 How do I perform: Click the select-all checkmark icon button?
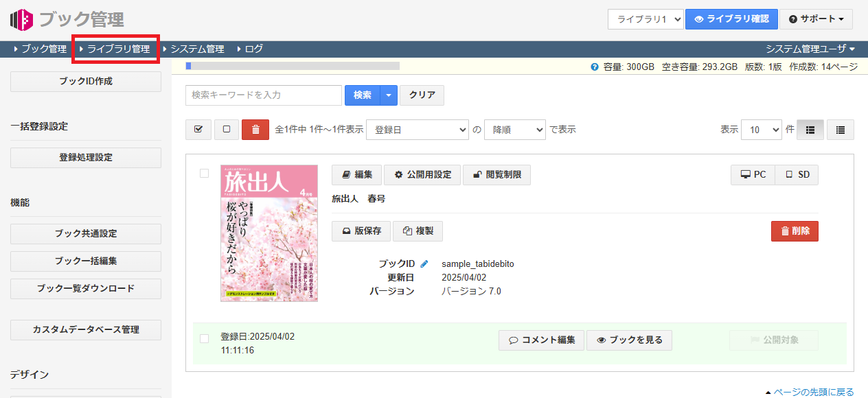[x=198, y=130]
